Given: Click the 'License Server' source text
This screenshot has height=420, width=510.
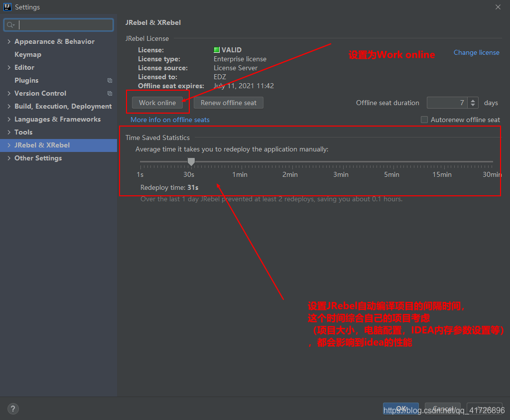Looking at the screenshot, I should 236,68.
